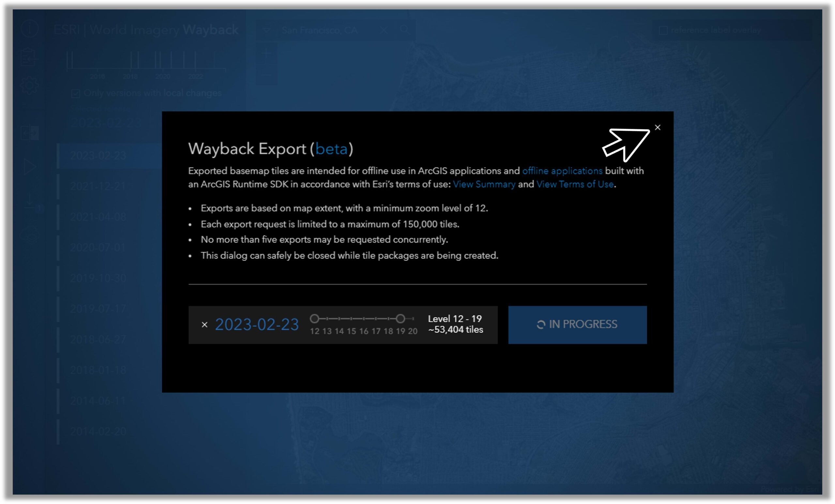The image size is (835, 504).
Task: Close the Wayback Export dialog
Action: (658, 128)
